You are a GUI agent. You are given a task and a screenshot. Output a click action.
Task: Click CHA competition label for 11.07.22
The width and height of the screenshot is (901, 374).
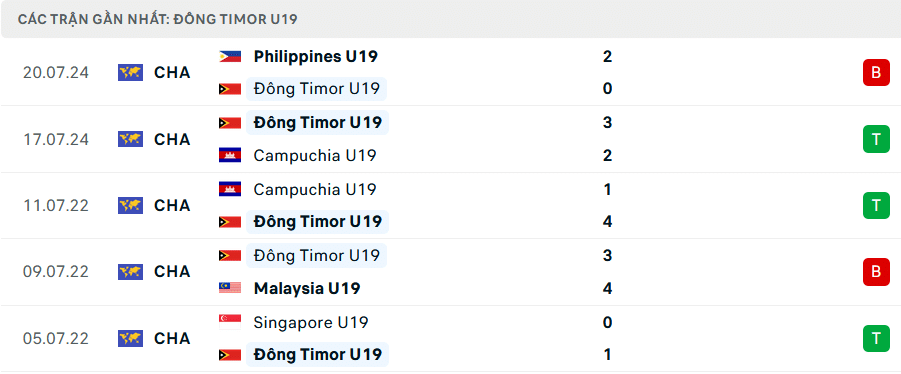[172, 206]
